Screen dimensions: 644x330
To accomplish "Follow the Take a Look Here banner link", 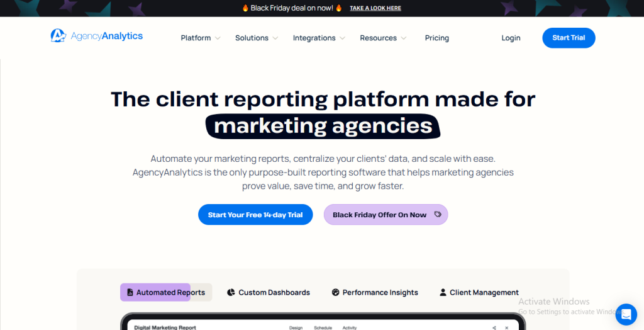I will [x=375, y=8].
